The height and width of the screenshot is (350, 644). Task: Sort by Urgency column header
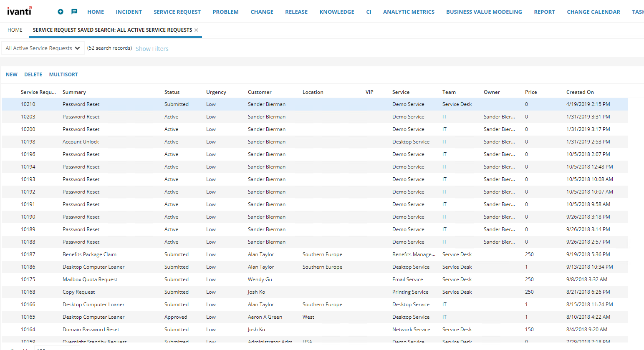pos(216,92)
